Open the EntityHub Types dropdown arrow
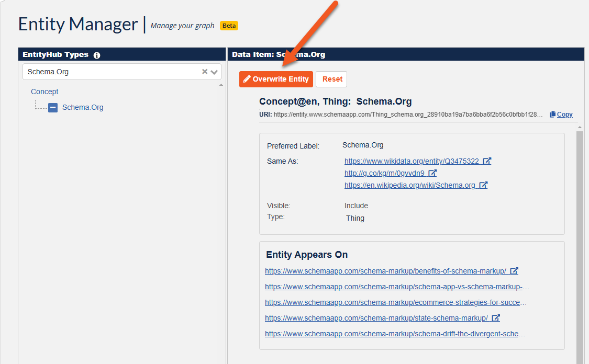The width and height of the screenshot is (589, 364). pyautogui.click(x=214, y=72)
